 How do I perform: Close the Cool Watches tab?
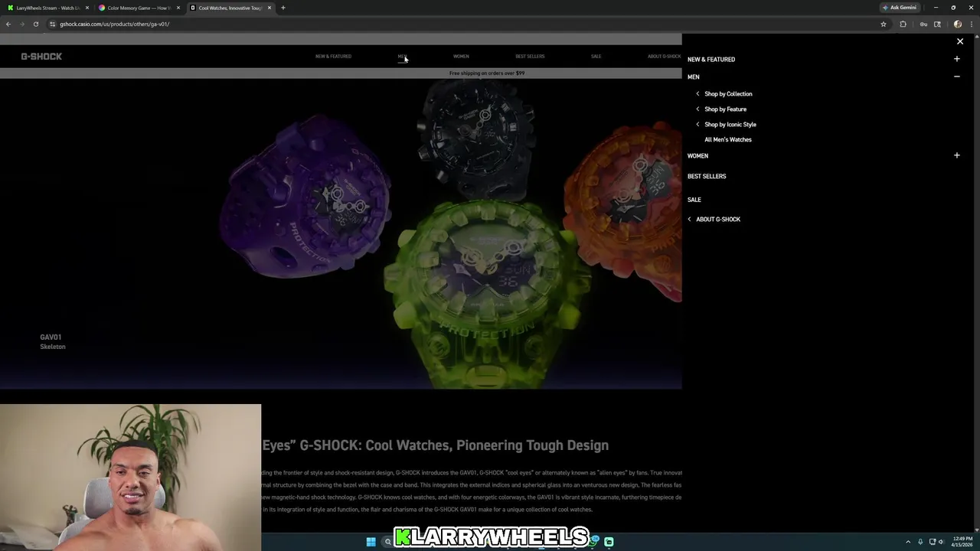point(269,8)
